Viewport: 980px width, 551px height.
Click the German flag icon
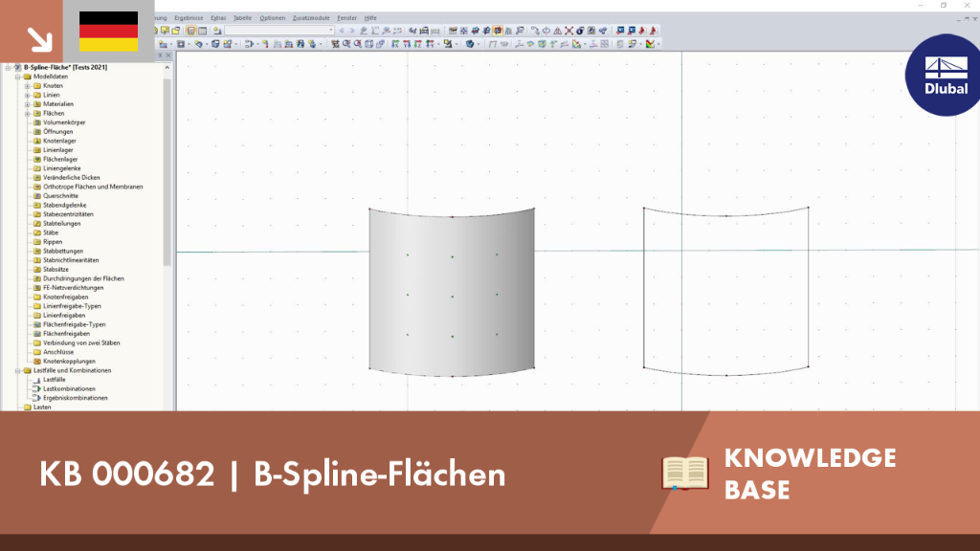click(109, 32)
